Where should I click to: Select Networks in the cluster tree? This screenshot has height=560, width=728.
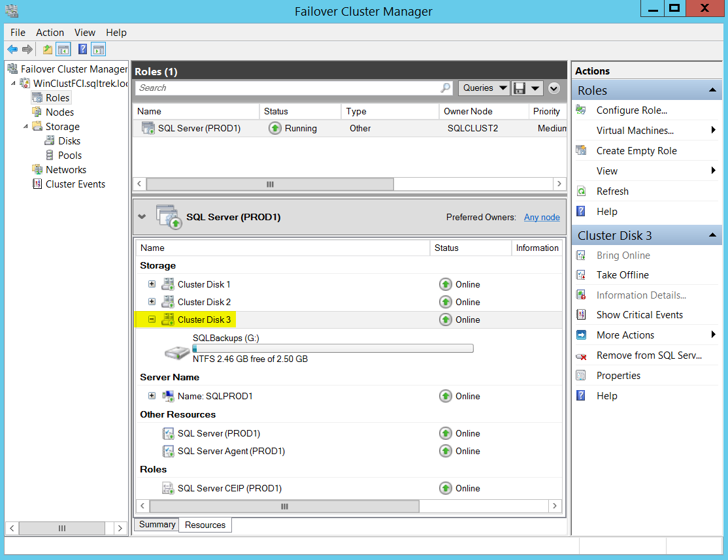(x=66, y=170)
